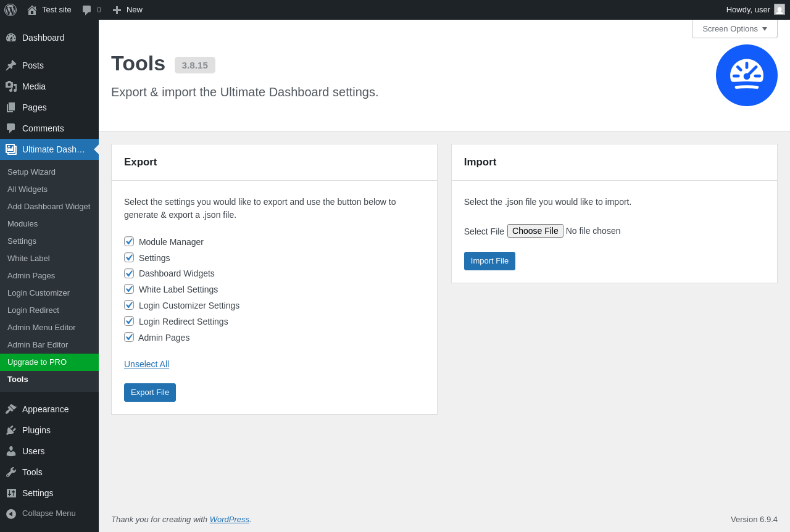Click the Appearance paintbrush icon

click(x=11, y=409)
